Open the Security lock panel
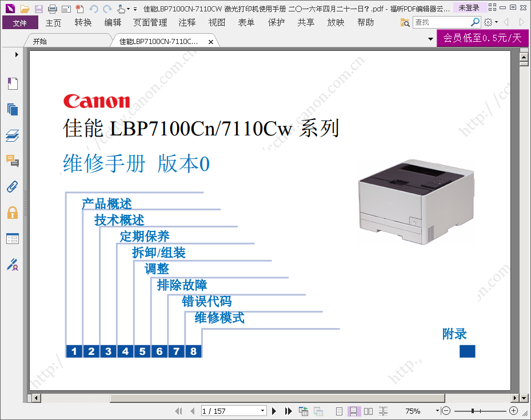531x420 pixels. (13, 213)
